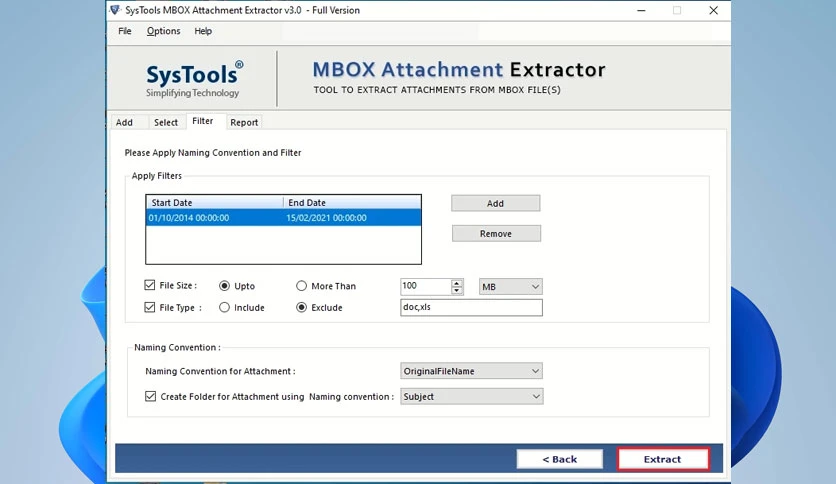Click the Remove date filter button
Viewport: 836px width, 484px height.
(x=496, y=233)
